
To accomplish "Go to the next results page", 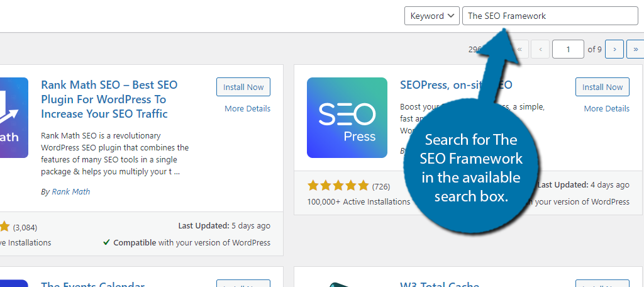I will pos(614,49).
